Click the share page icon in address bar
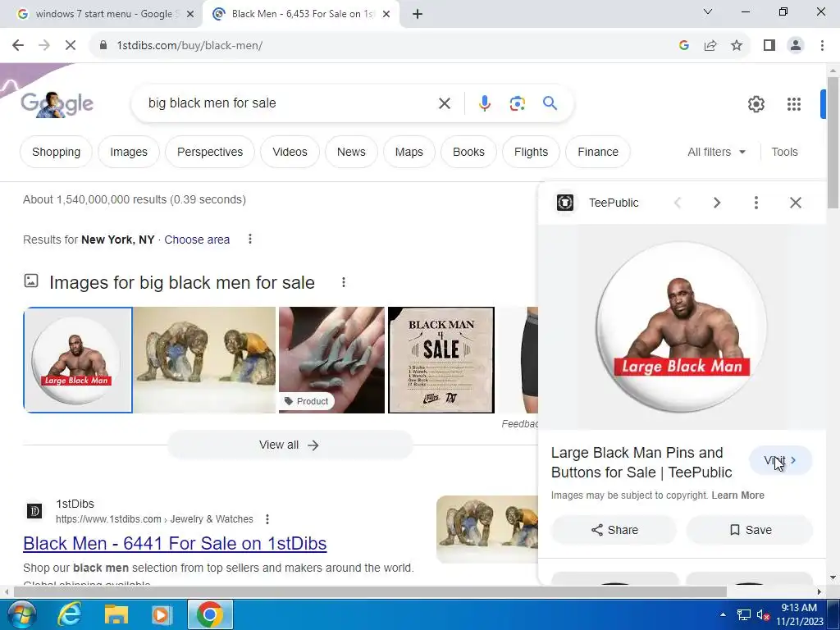The image size is (840, 630). (710, 46)
